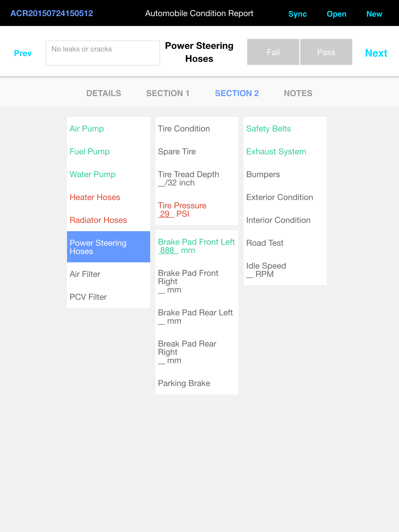Select the Air Filter item
Image resolution: width=399 pixels, height=532 pixels.
tap(85, 274)
